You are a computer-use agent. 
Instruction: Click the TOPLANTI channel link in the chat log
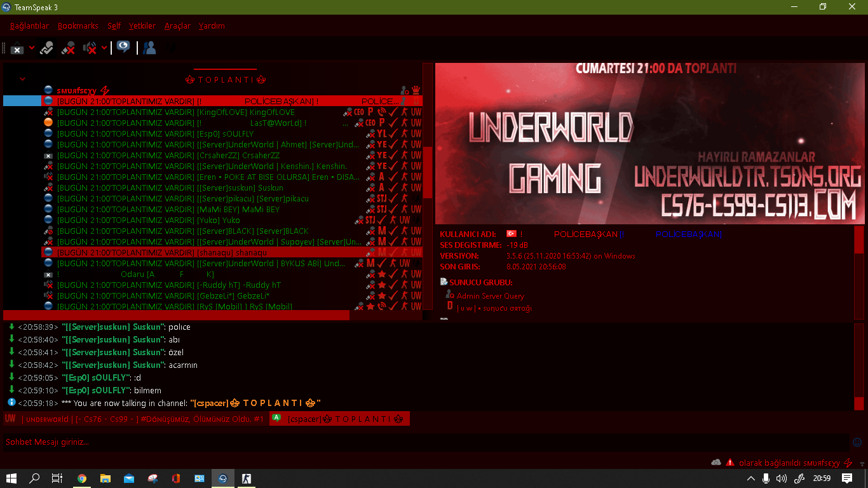point(255,403)
